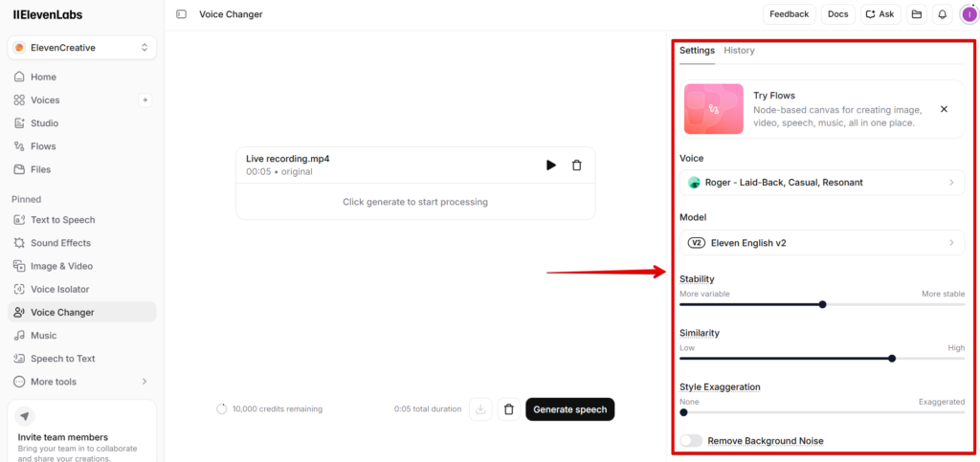The width and height of the screenshot is (980, 462).
Task: Click the Style Exaggeration label
Action: [720, 387]
